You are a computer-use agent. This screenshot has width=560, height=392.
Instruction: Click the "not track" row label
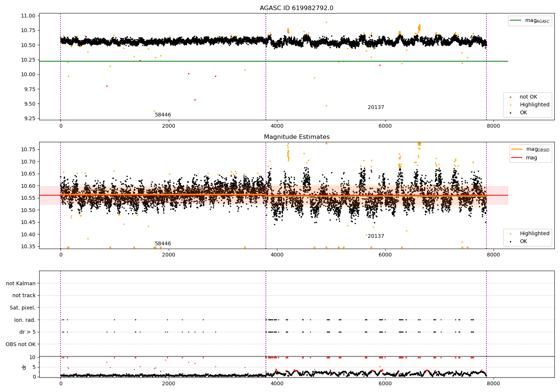(x=24, y=296)
